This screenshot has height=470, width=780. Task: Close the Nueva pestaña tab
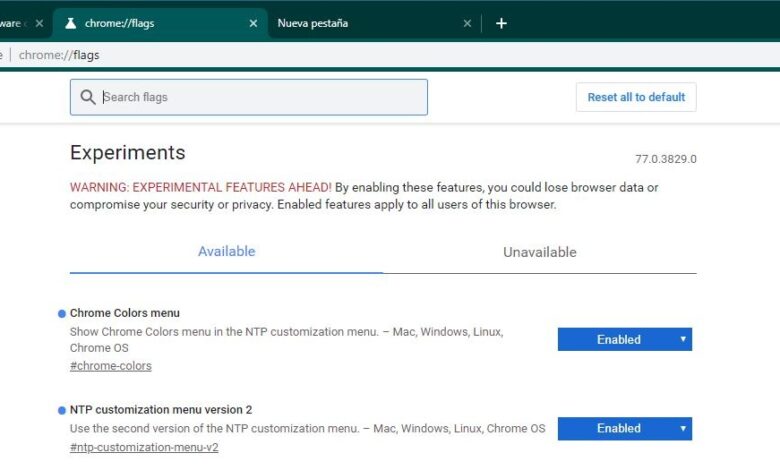tap(467, 23)
